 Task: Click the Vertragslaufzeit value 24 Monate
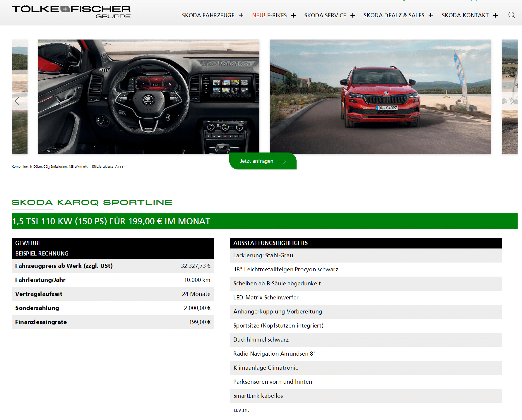point(196,294)
